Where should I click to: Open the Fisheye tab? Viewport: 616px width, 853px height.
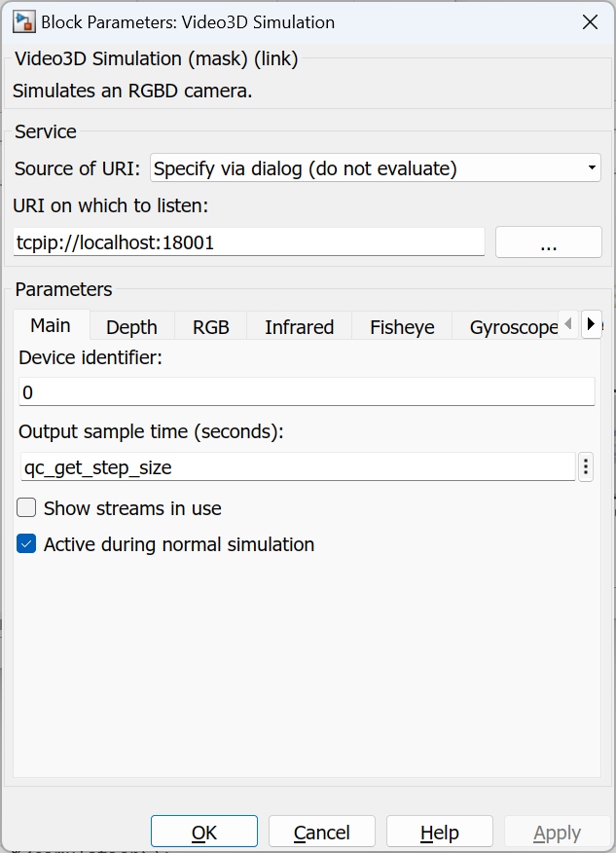pos(401,327)
